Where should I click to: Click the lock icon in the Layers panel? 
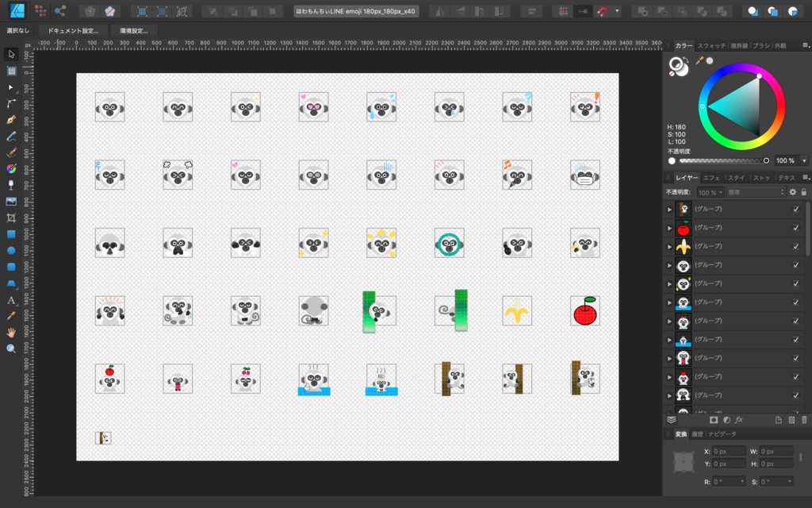pos(803,192)
